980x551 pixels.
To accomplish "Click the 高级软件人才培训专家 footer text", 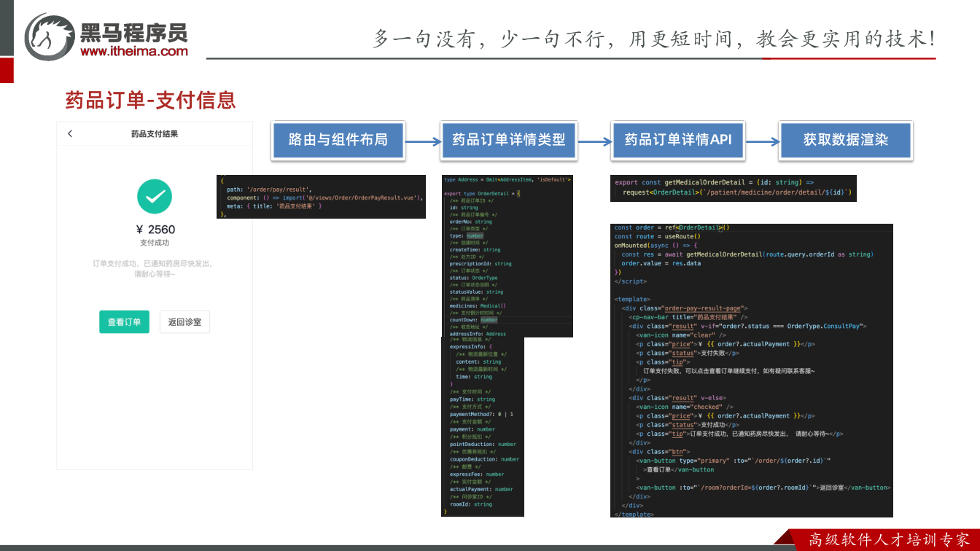I will point(890,540).
